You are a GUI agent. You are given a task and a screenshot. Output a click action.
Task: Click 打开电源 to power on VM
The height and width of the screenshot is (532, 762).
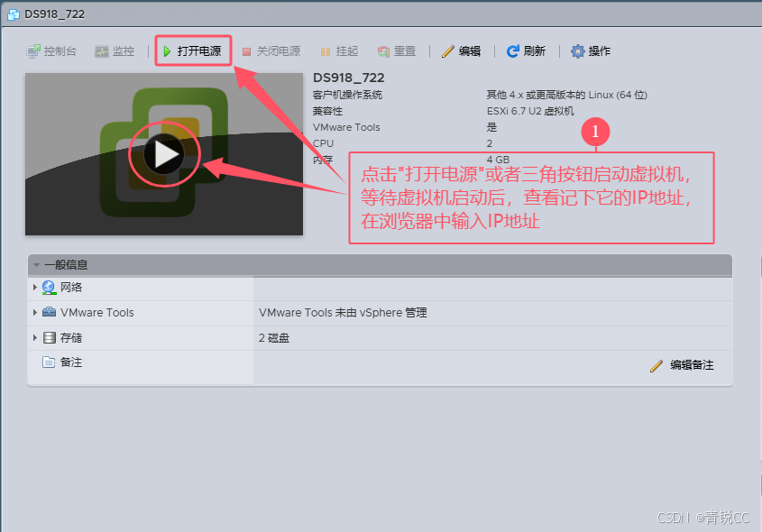[x=192, y=51]
